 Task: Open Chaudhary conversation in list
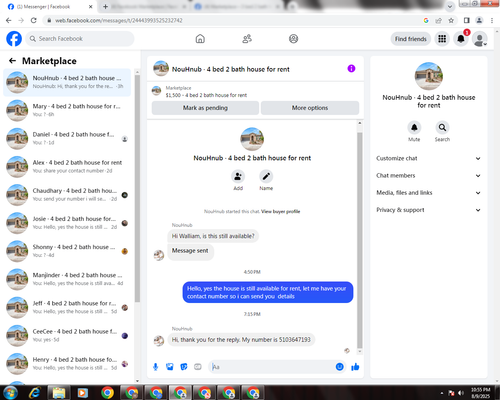[67, 195]
